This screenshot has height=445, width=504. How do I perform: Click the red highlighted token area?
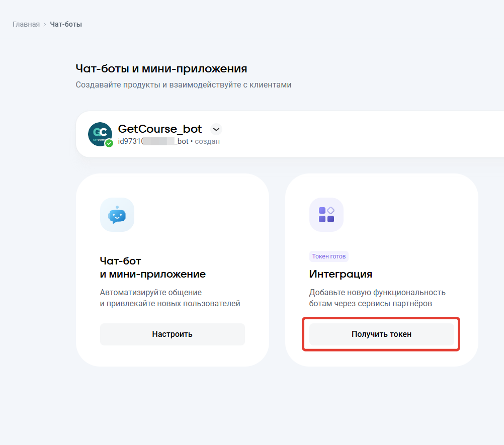(381, 334)
